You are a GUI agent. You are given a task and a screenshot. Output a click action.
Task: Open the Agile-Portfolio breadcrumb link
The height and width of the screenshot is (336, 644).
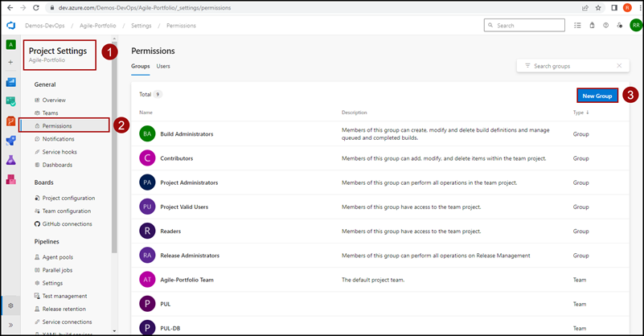(98, 26)
